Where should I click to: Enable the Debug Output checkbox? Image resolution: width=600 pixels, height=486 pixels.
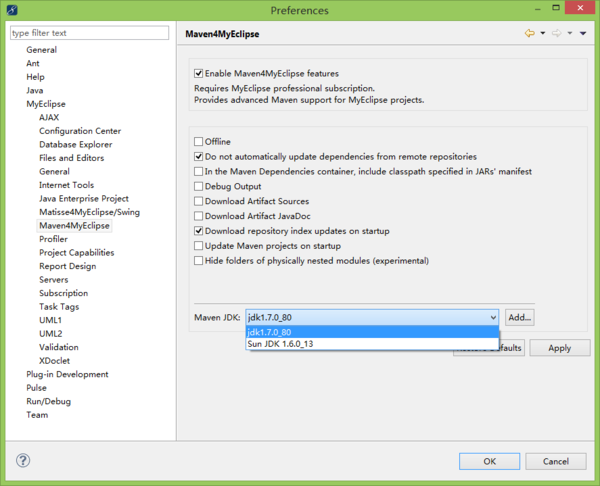click(x=198, y=186)
